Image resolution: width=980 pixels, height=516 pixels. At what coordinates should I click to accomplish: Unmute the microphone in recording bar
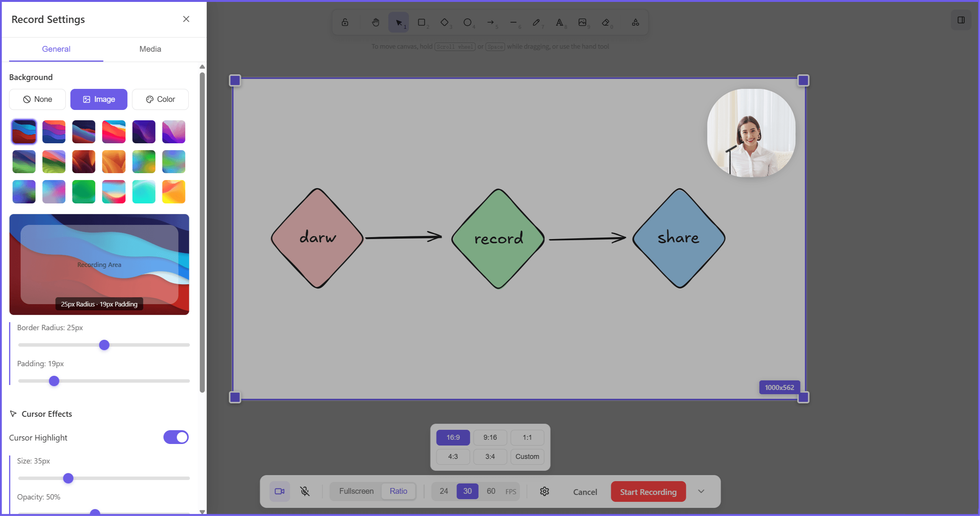(x=304, y=491)
